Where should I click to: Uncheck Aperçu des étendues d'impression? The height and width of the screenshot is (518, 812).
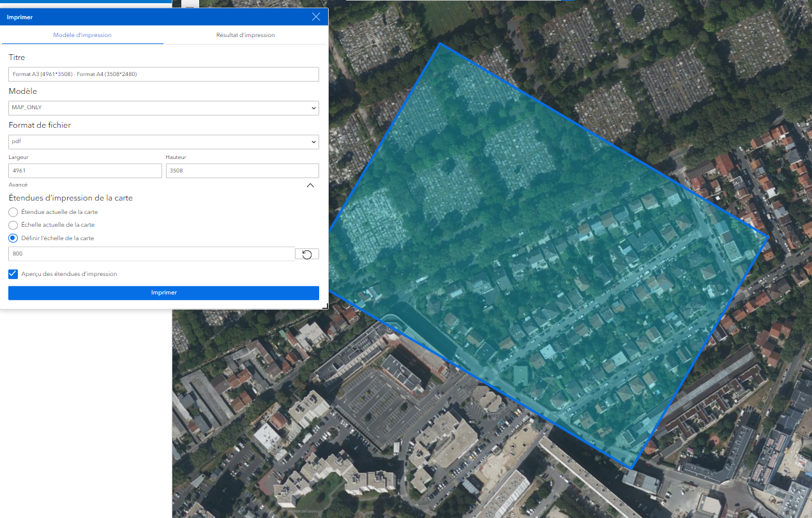pyautogui.click(x=13, y=273)
